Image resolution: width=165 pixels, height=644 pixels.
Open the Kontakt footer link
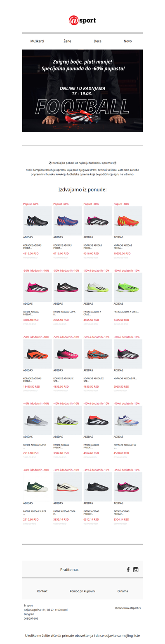pyautogui.click(x=42, y=591)
